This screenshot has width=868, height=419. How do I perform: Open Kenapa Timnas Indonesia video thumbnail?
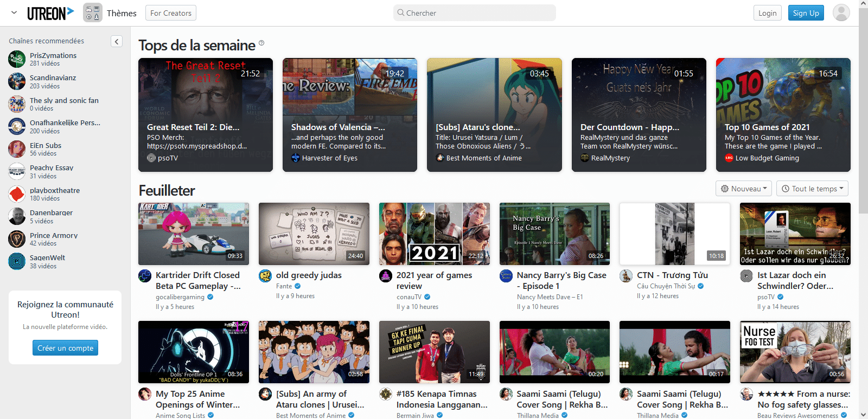click(435, 352)
